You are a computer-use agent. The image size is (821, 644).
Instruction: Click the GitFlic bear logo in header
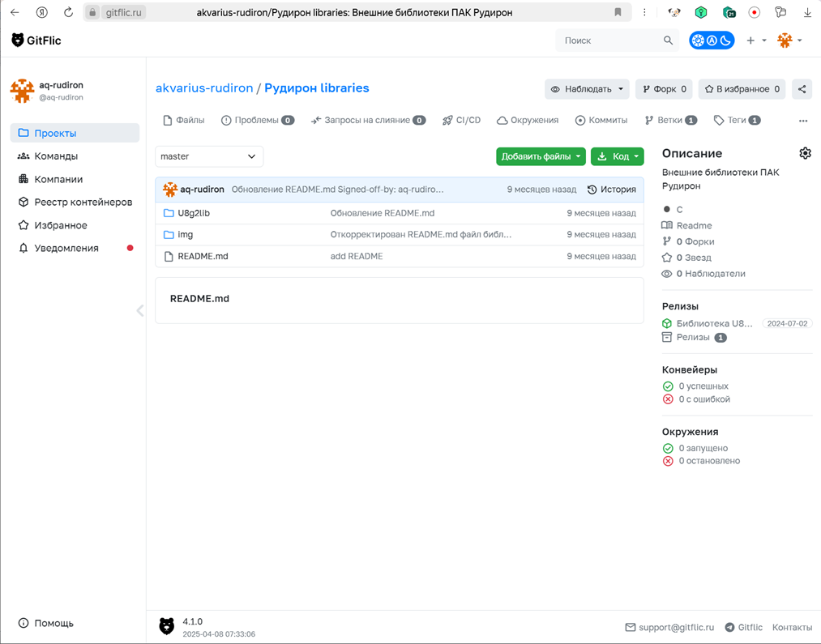pos(36,41)
